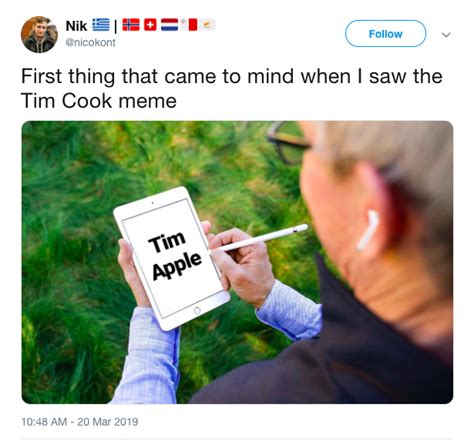Click the words Tim Cook meme

coord(99,101)
